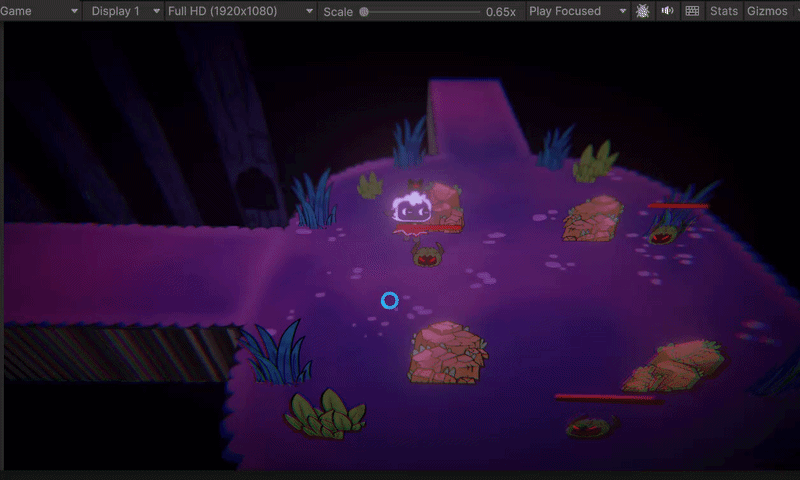Image resolution: width=800 pixels, height=480 pixels.
Task: Expand the Play Focused dropdown
Action: pos(577,11)
